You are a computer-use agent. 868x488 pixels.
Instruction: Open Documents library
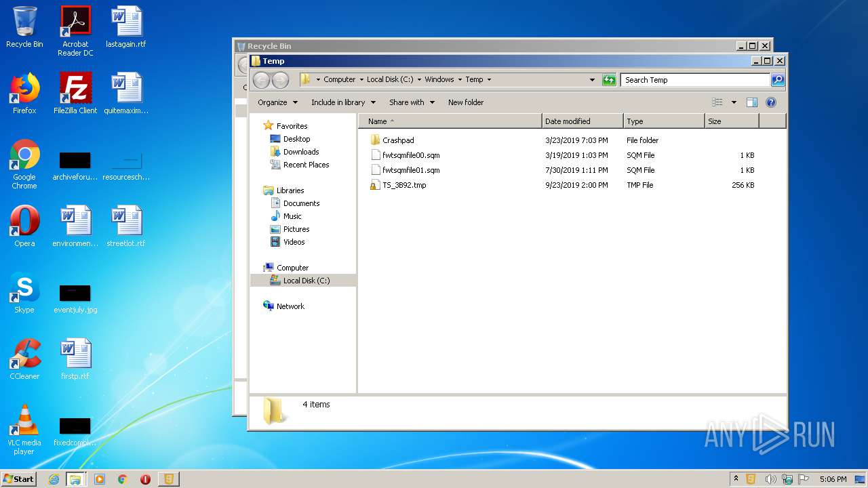pyautogui.click(x=301, y=203)
